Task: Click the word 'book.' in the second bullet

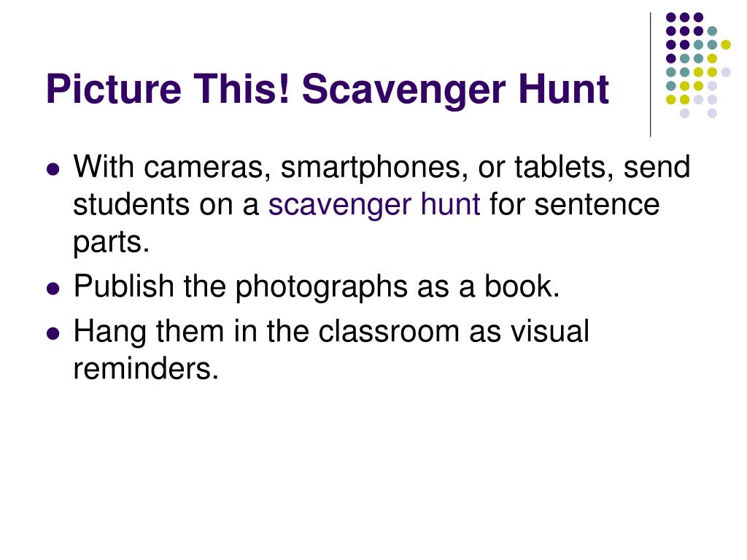Action: tap(522, 287)
